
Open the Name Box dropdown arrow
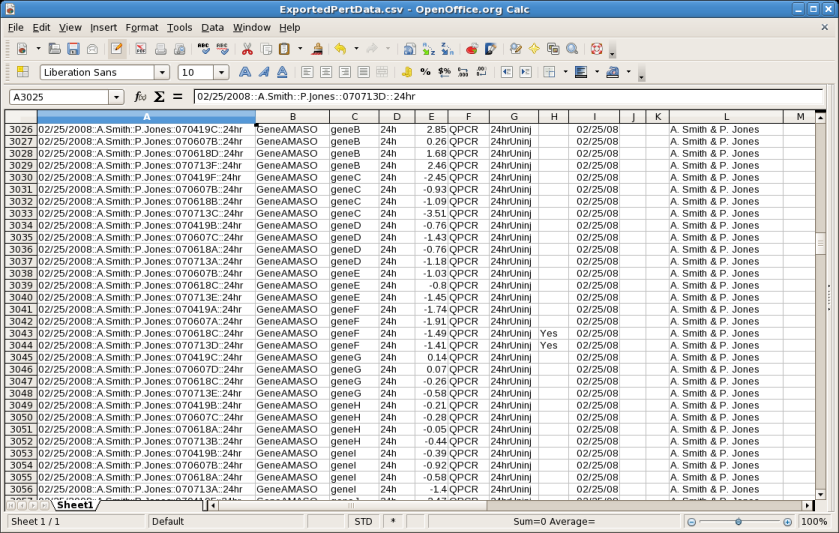(x=116, y=97)
